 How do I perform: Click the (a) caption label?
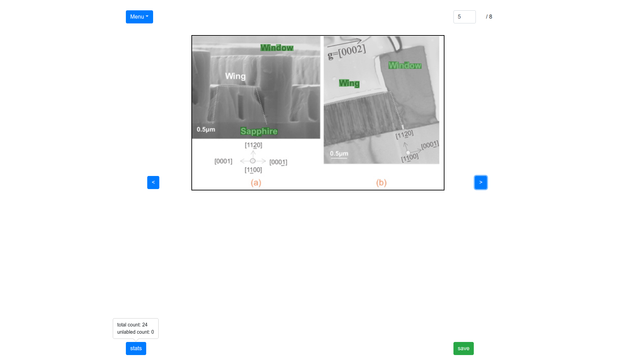[x=256, y=183]
